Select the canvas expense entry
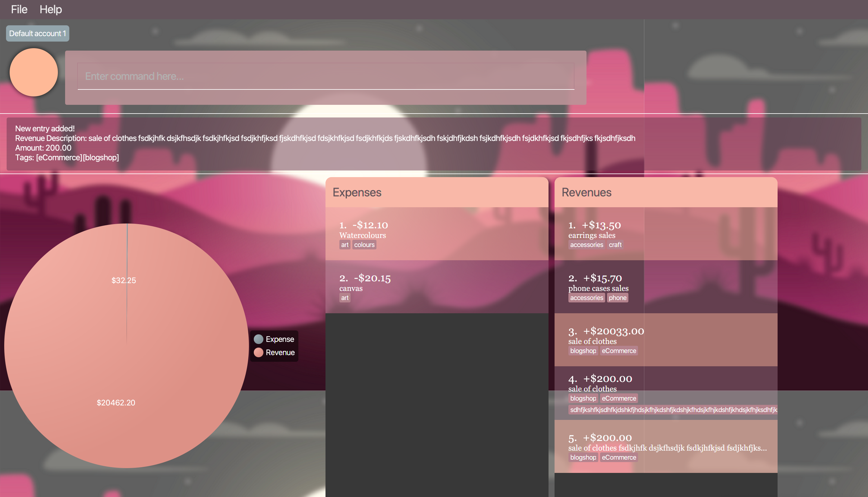 coord(436,287)
